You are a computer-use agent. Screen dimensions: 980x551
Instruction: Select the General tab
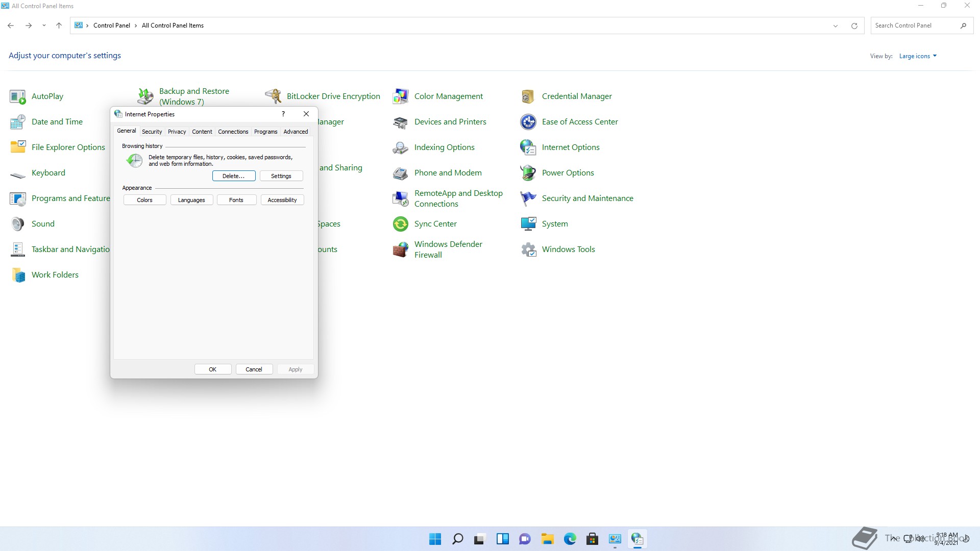[127, 131]
